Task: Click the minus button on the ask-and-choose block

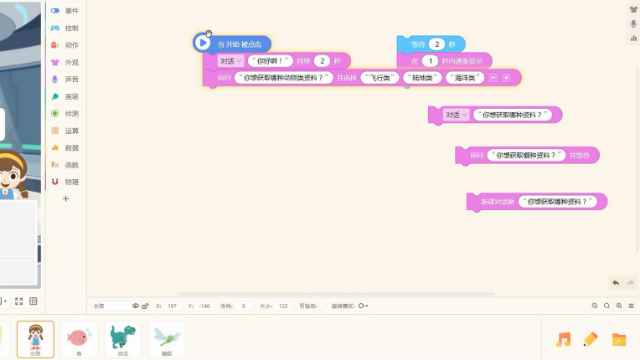Action: point(493,78)
